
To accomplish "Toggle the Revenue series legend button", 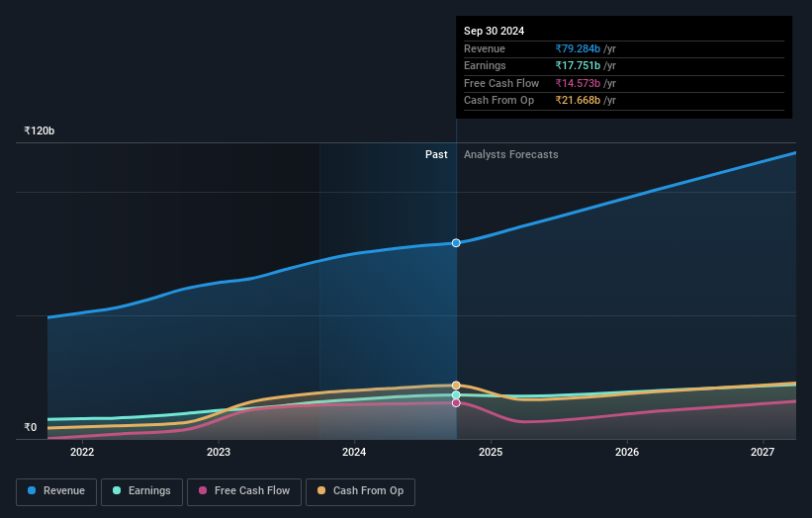I will click(x=56, y=491).
